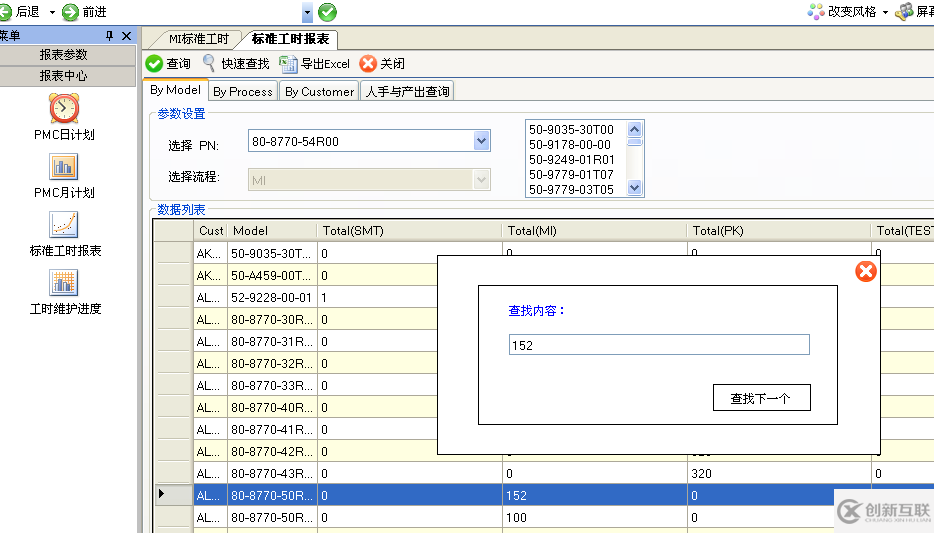
Task: Switch to the MI标准工时 tab
Action: click(x=198, y=39)
